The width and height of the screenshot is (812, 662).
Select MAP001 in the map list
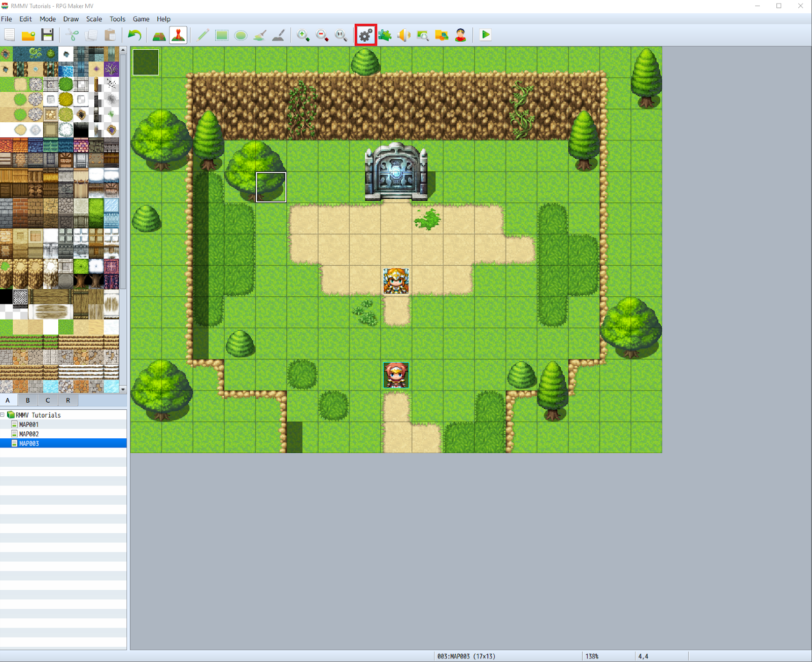[29, 425]
